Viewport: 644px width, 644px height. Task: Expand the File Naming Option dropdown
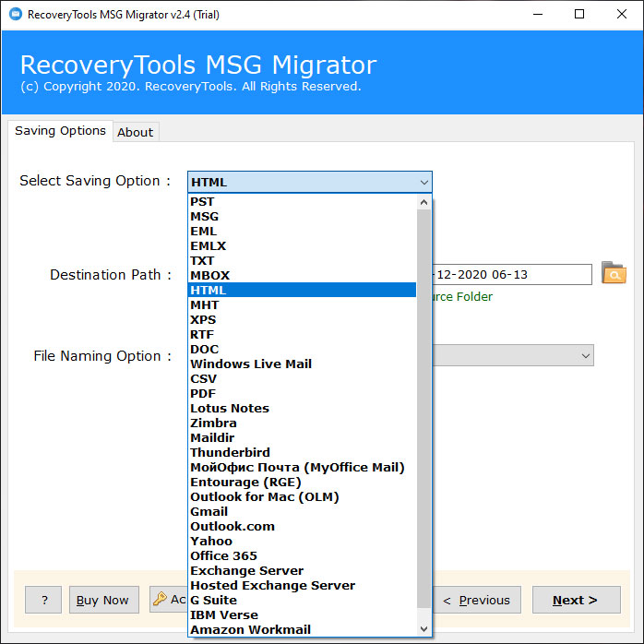[x=586, y=356]
